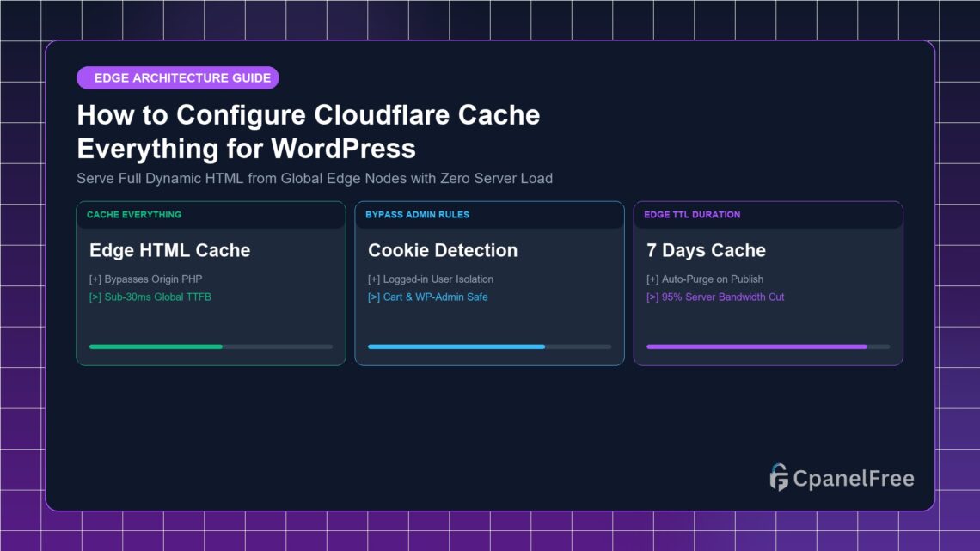Click the CpanelFree logo icon
The height and width of the screenshot is (551, 980).
pyautogui.click(x=779, y=477)
